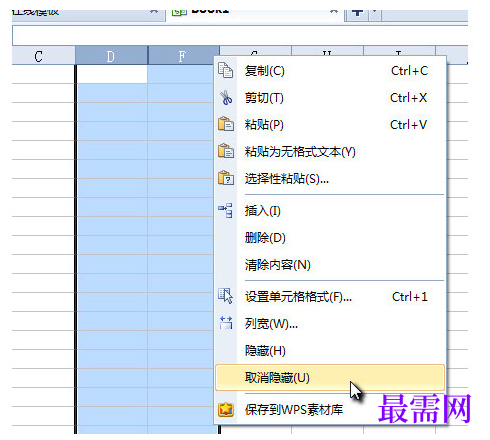The image size is (490, 440).
Task: Click the Format Cells icon
Action: tap(226, 296)
